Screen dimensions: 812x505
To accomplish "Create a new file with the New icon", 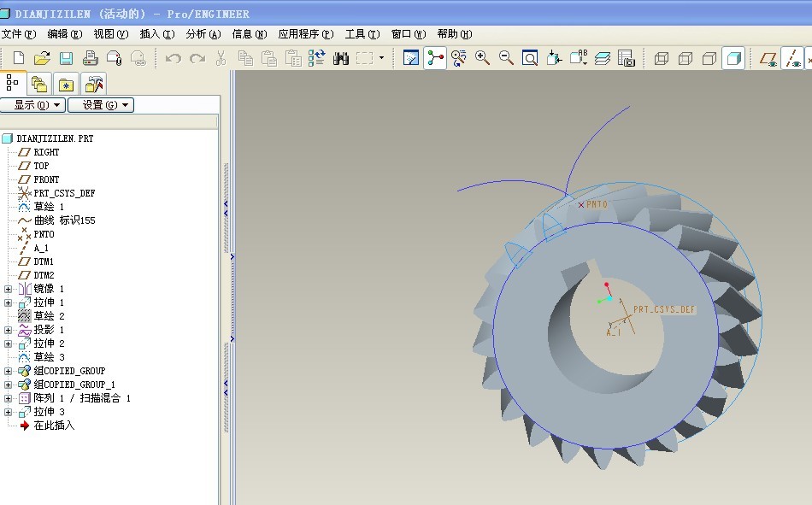I will (19, 58).
